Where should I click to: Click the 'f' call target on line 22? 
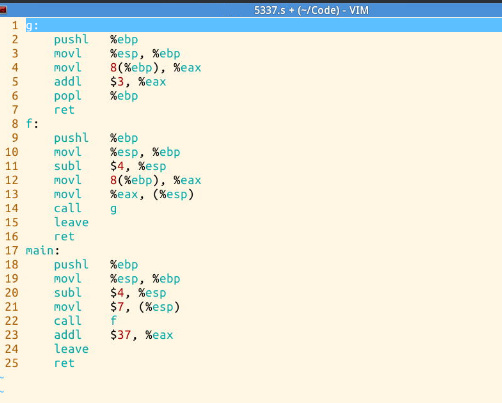coord(114,321)
